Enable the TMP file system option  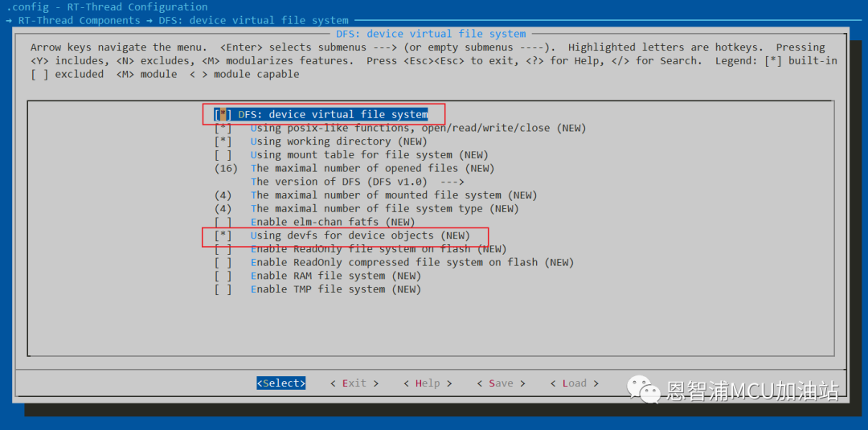tap(223, 289)
